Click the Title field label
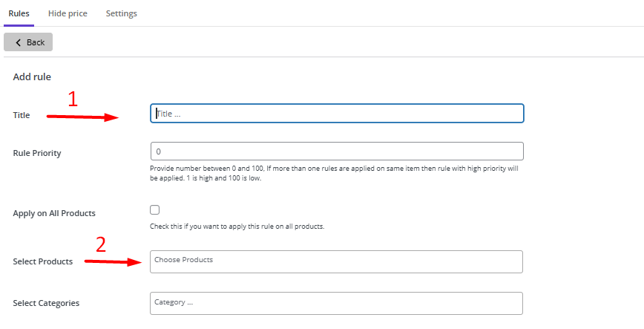 22,115
